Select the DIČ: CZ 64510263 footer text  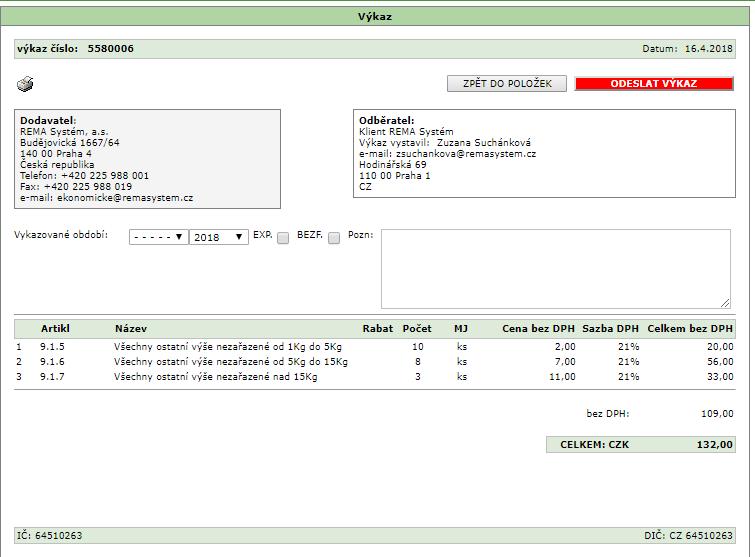coord(689,535)
